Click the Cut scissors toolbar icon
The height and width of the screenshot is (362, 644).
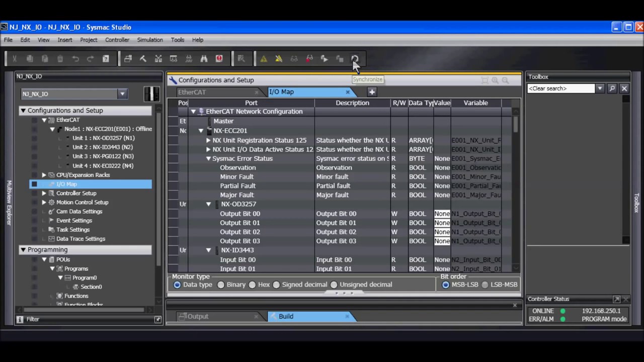[15, 59]
